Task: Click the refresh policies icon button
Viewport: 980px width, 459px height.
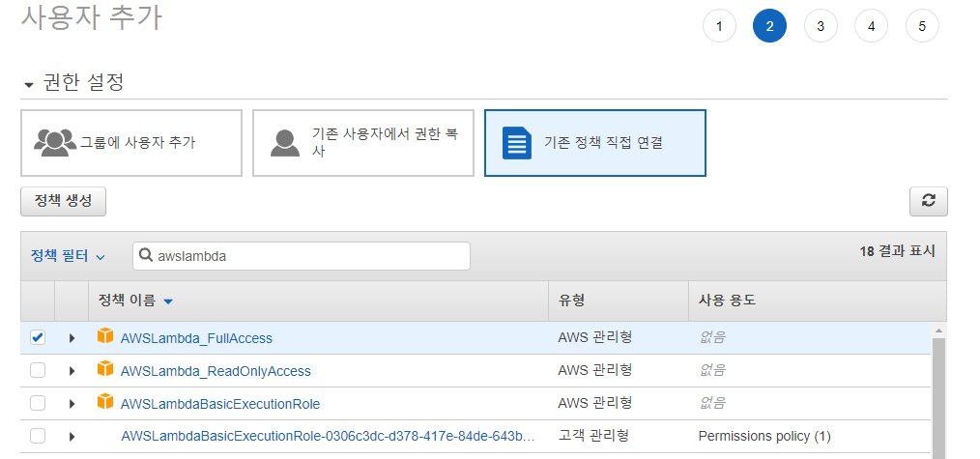Action: point(928,202)
